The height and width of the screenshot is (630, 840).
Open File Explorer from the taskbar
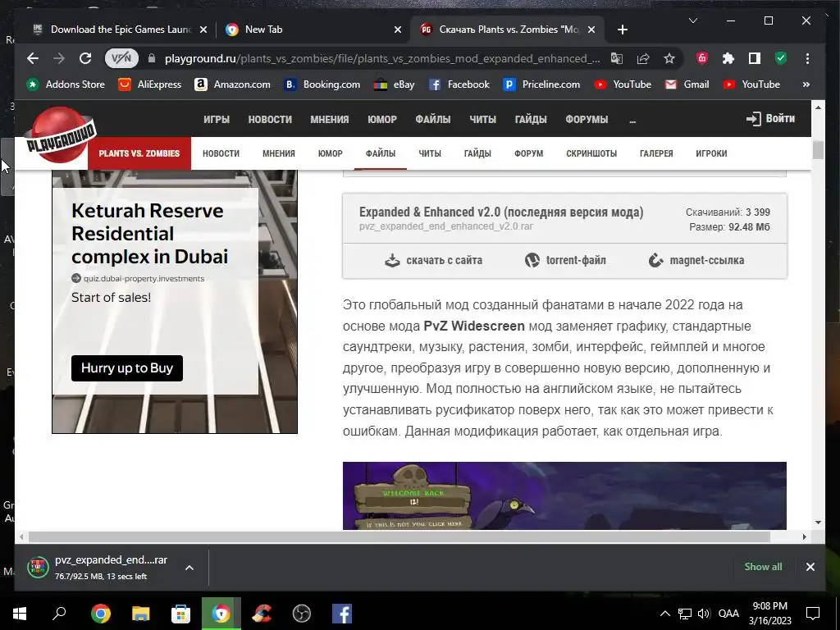(141, 614)
